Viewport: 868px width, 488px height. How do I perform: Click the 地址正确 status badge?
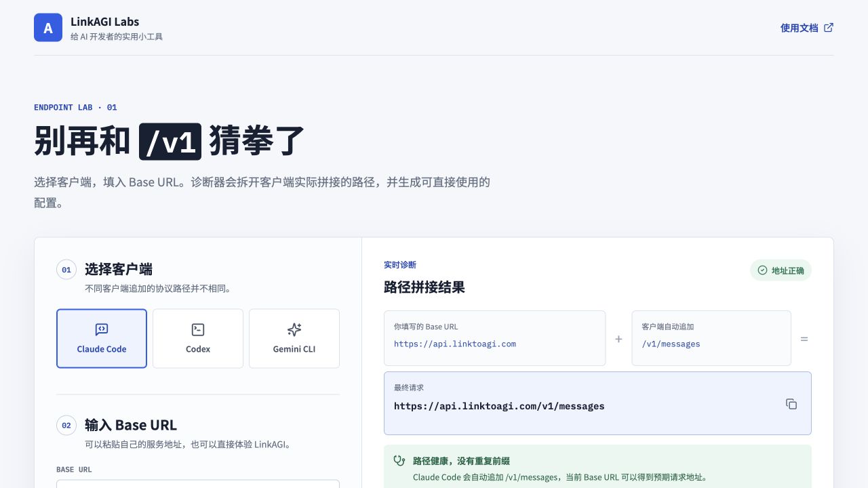tap(781, 270)
